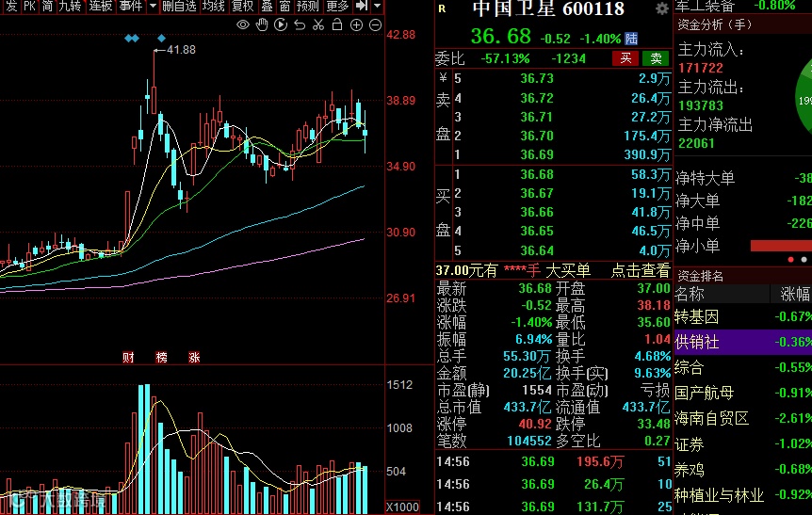Select the highlighted 供销社 row
Image resolution: width=812 pixels, height=515 pixels.
click(742, 342)
